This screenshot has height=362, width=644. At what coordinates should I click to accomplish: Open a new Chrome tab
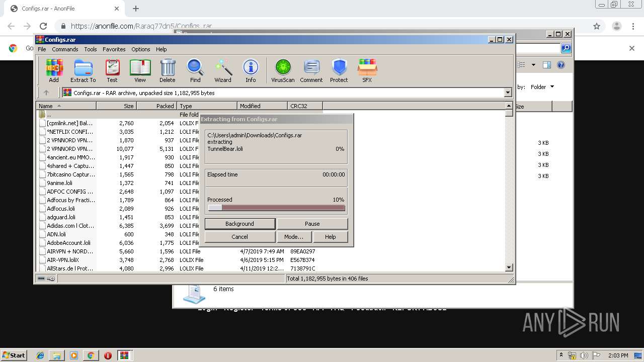click(x=136, y=9)
